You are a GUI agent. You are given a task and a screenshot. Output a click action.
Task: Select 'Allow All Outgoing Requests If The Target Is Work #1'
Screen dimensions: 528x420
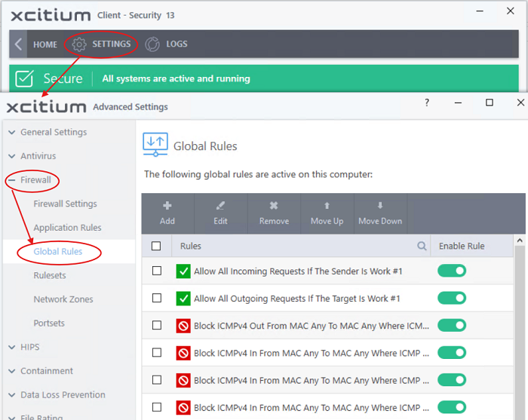[x=296, y=299]
